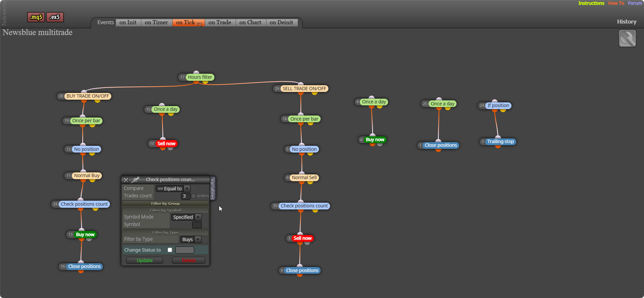
Task: Enable the Change Status to checkbox
Action: [x=170, y=250]
